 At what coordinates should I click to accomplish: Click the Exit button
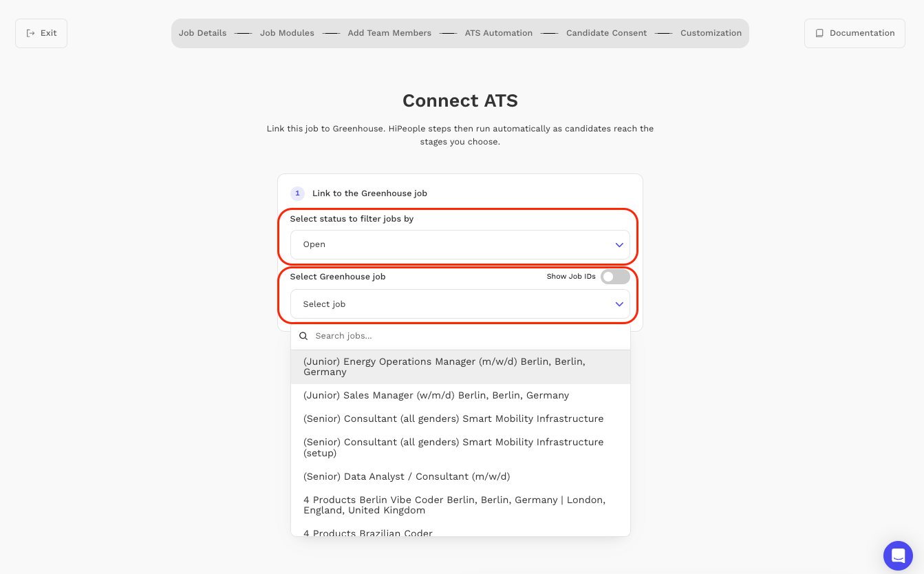point(41,33)
